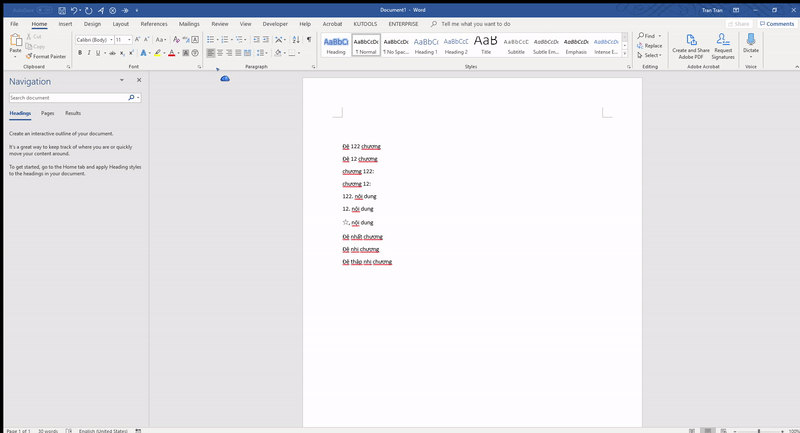Center align the paragraph text

tap(222, 53)
